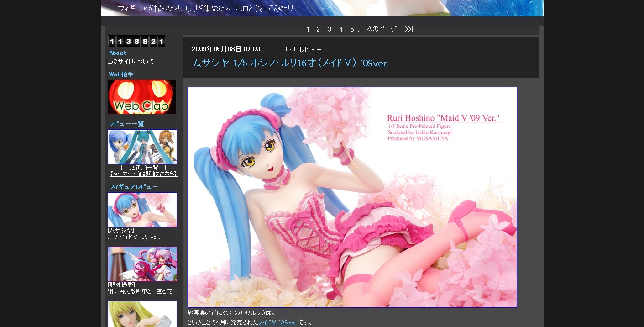Open blonde figure thumbnail in sidebar
This screenshot has width=644, height=327.
coord(142,314)
